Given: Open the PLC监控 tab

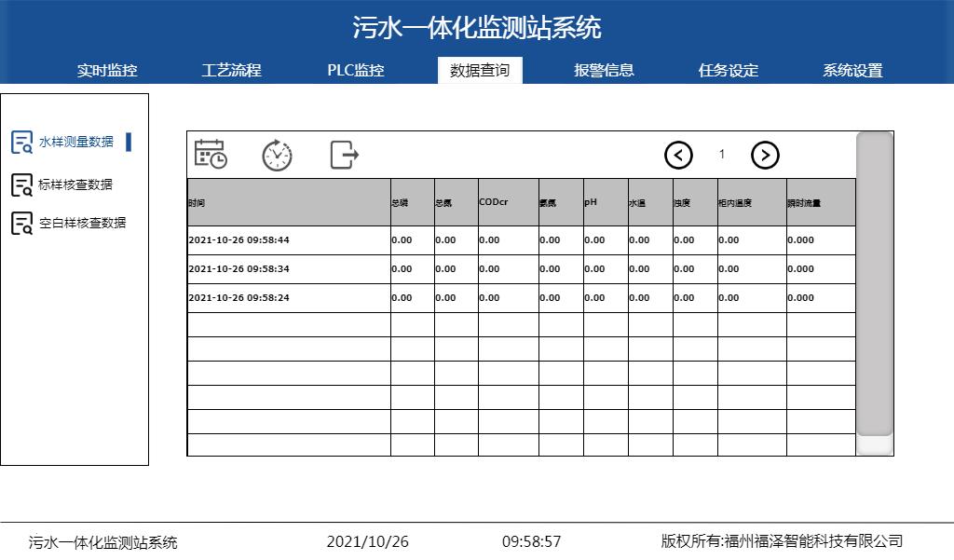Looking at the screenshot, I should [356, 71].
